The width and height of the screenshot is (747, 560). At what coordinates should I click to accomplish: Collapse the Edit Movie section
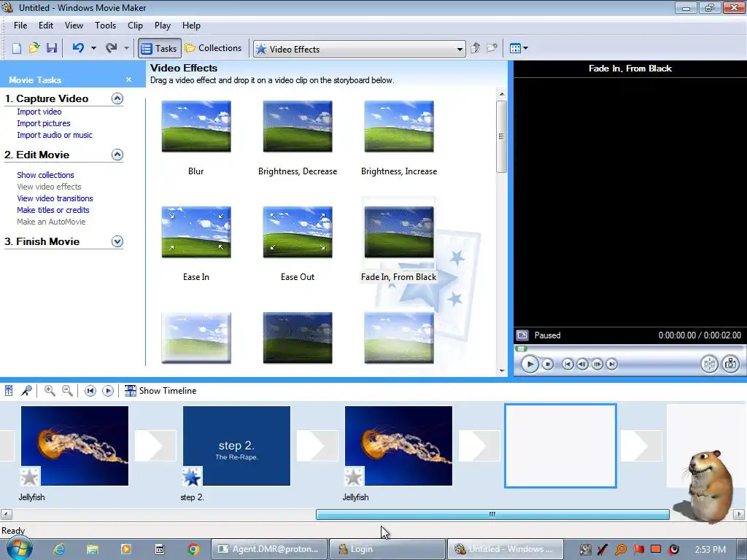point(117,155)
